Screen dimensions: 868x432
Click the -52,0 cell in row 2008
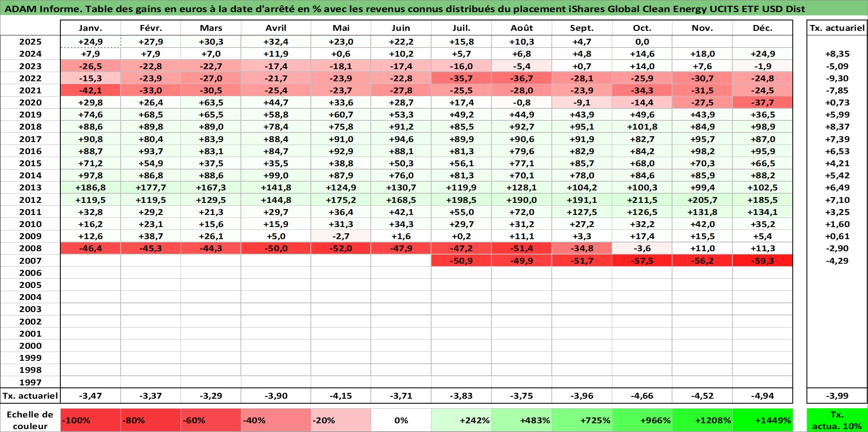(341, 248)
